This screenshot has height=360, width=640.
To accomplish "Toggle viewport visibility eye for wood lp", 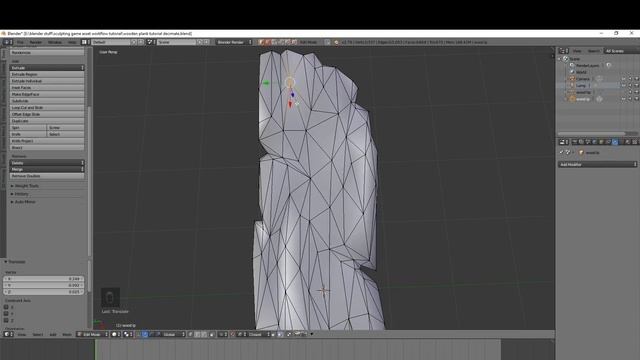I will coord(623,99).
